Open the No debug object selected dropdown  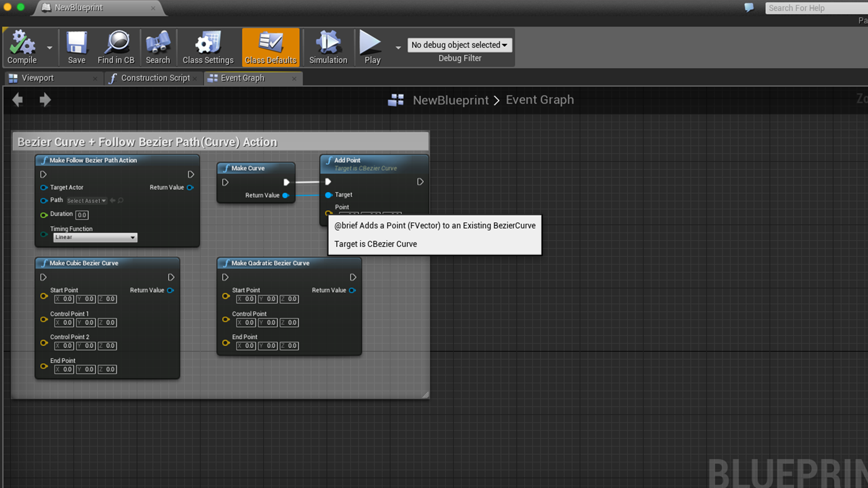[x=459, y=44]
